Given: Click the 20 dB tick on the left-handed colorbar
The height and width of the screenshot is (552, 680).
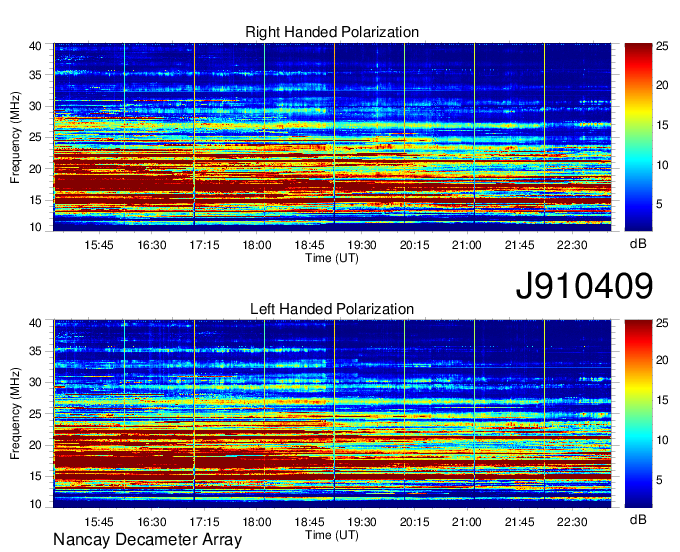Looking at the screenshot, I should 662,360.
